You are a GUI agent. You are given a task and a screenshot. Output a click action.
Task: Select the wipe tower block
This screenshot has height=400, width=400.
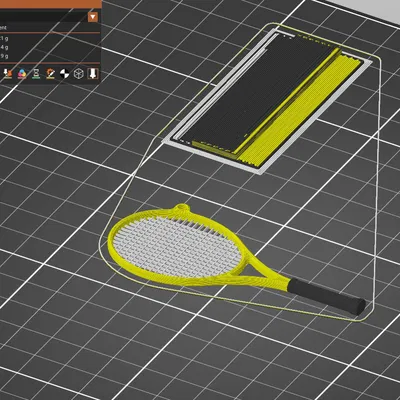tap(267, 102)
